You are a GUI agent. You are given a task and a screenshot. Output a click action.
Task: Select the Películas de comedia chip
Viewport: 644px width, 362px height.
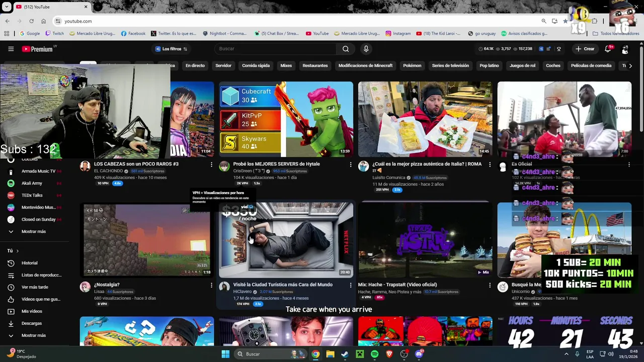point(591,66)
